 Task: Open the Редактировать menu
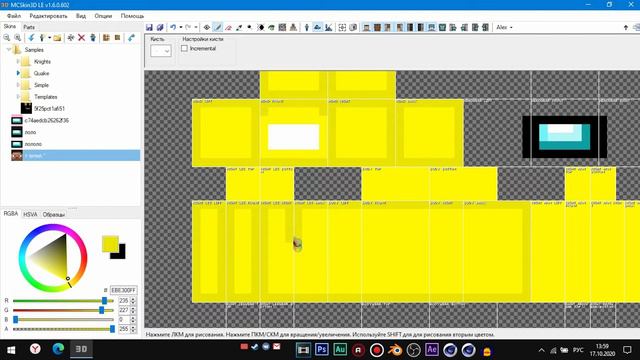click(x=48, y=16)
